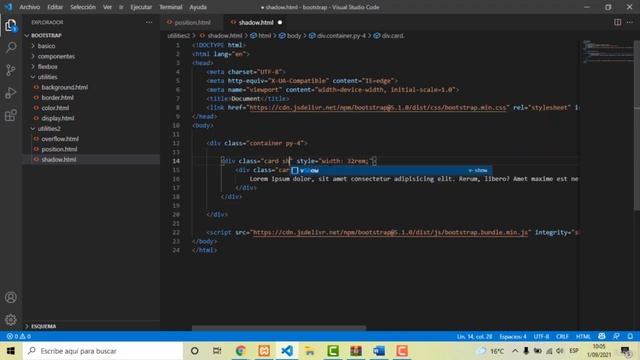Change end of line sequence CRLF
Viewport: 640px width, 360px height.
coord(562,336)
